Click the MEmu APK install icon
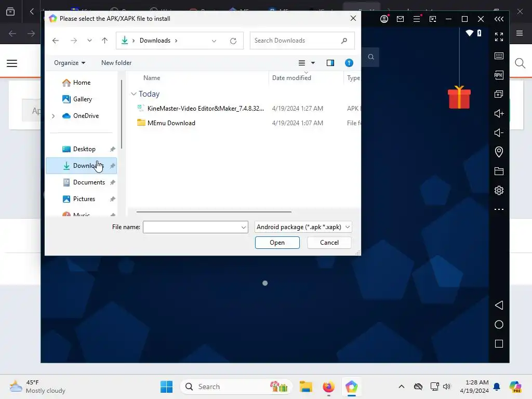 click(499, 75)
